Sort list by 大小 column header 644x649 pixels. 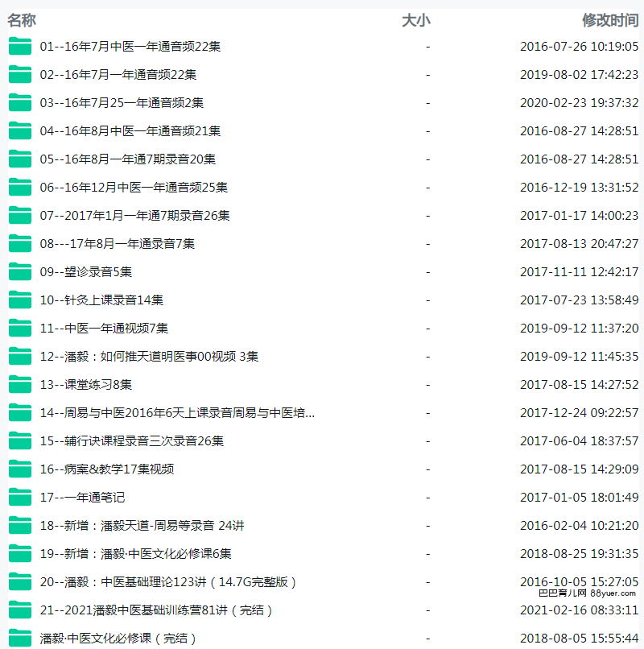415,20
